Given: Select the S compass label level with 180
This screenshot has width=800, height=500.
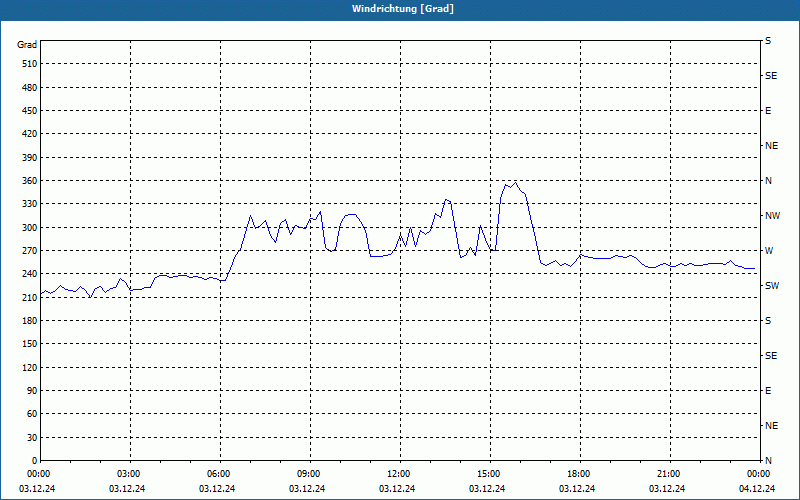Looking at the screenshot, I should (768, 321).
